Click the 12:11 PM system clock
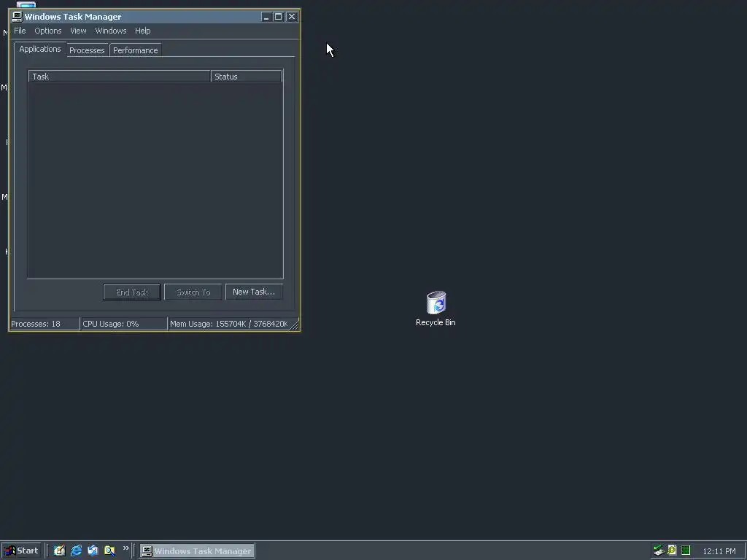The width and height of the screenshot is (747, 560). coord(719,551)
